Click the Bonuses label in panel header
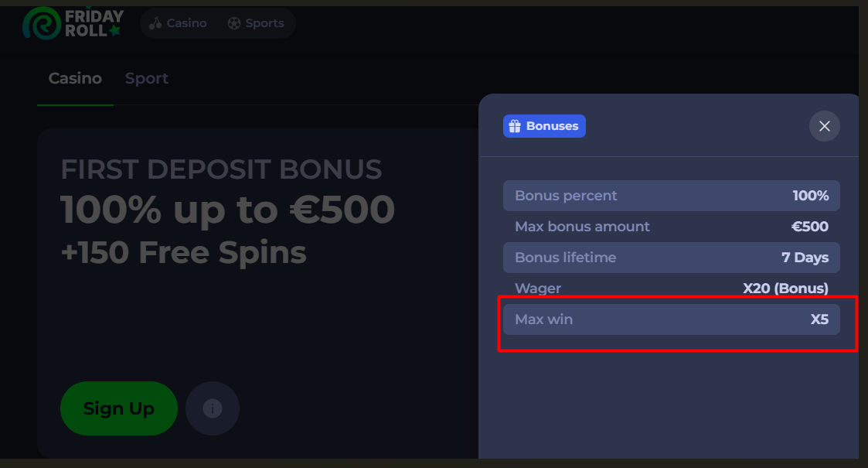Screen dimensions: 868x468 pyautogui.click(x=552, y=126)
